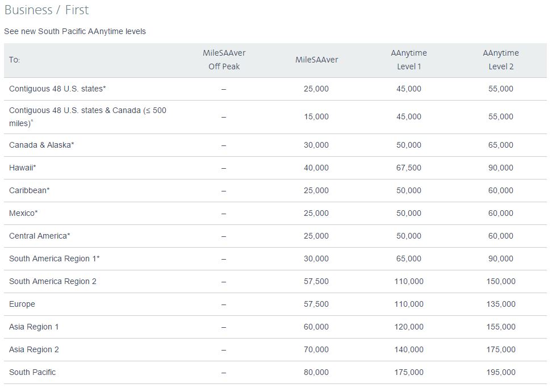Click the 67,500 Hawaii Level 1 value
Image resolution: width=556 pixels, height=392 pixels.
[x=408, y=168]
